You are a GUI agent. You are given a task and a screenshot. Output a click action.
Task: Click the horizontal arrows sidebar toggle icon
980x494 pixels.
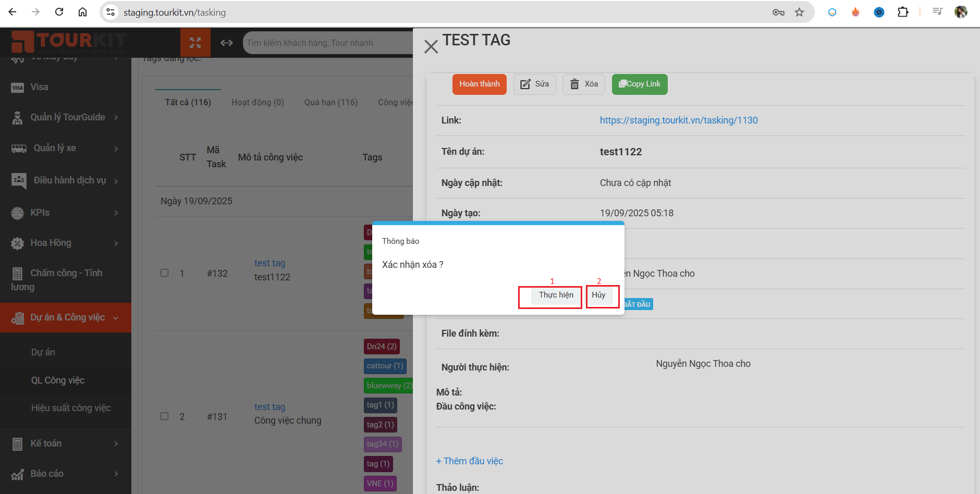(x=227, y=43)
